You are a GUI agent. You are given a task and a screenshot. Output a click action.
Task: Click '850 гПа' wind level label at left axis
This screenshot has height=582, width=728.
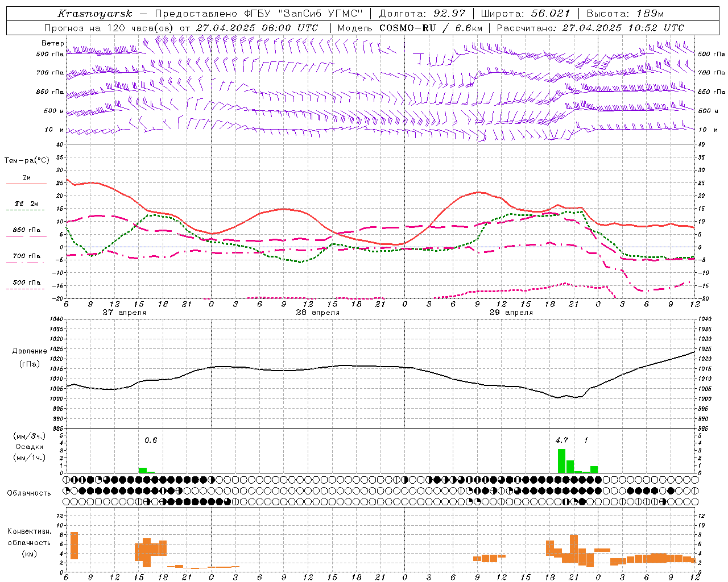[50, 92]
